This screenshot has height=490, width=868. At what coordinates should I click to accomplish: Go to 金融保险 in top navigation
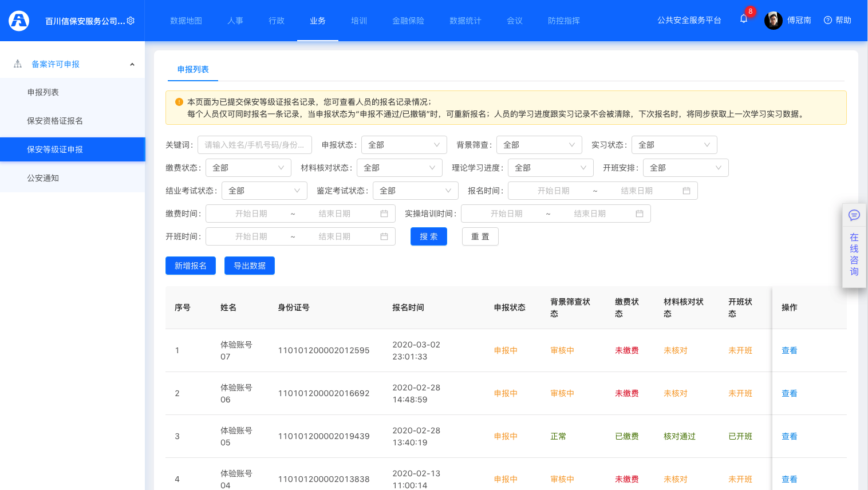point(408,21)
